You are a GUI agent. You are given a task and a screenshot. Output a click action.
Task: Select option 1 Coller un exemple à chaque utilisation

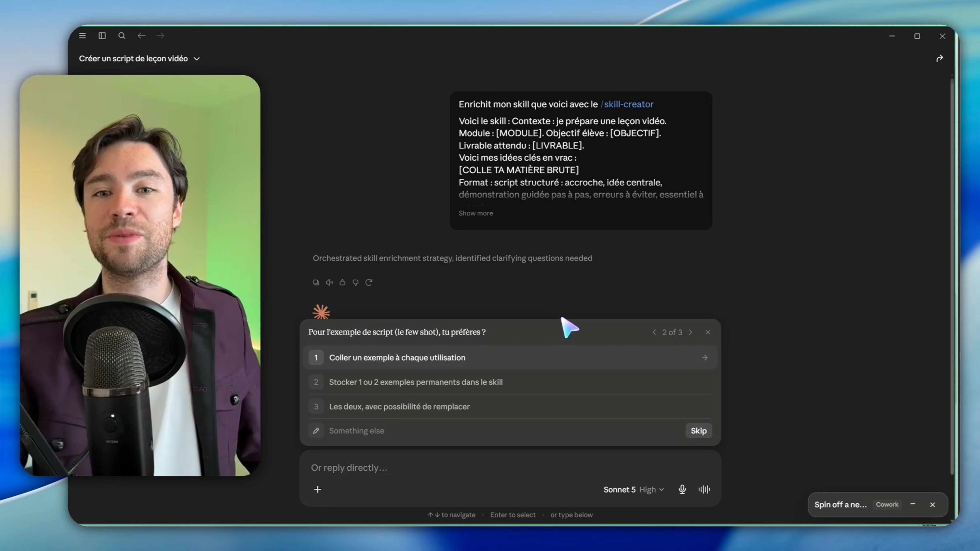tap(510, 358)
